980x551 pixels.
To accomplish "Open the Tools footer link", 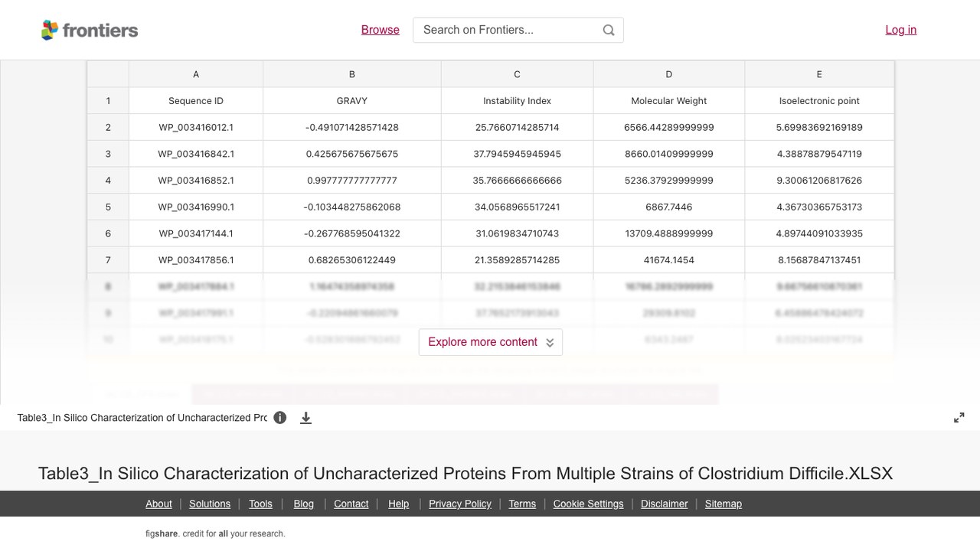I will [x=260, y=504].
